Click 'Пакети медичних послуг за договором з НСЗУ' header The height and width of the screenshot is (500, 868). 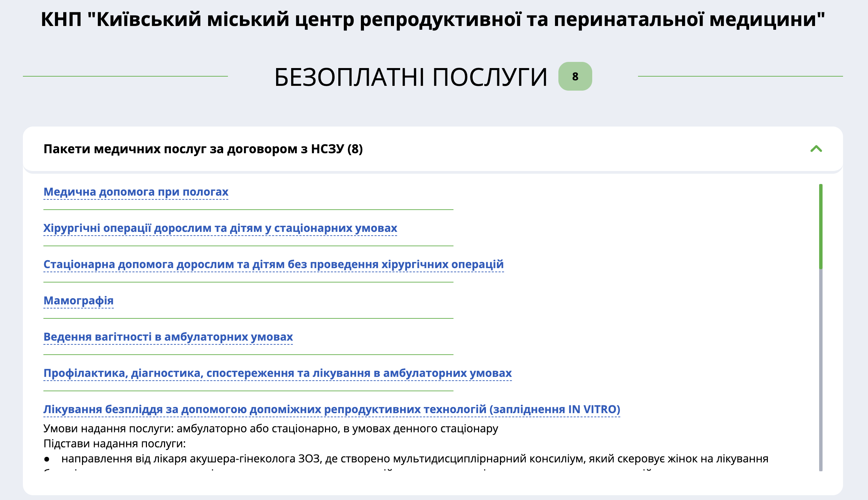click(x=203, y=149)
